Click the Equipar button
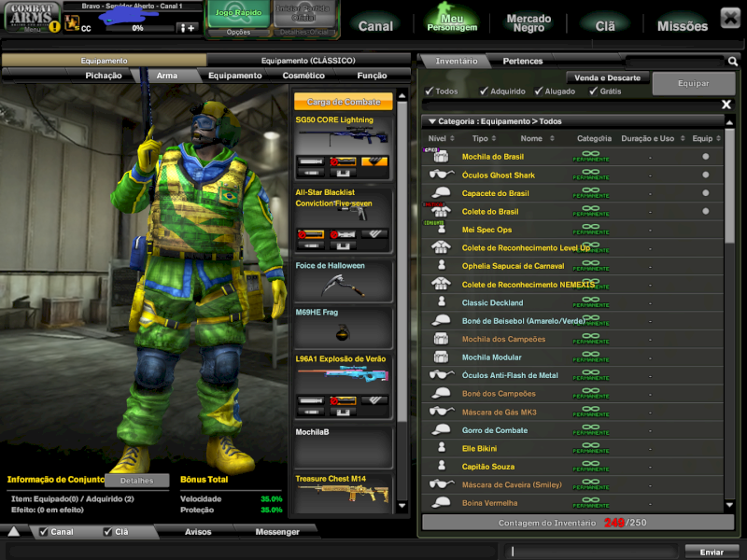The image size is (747, 560). [x=694, y=83]
